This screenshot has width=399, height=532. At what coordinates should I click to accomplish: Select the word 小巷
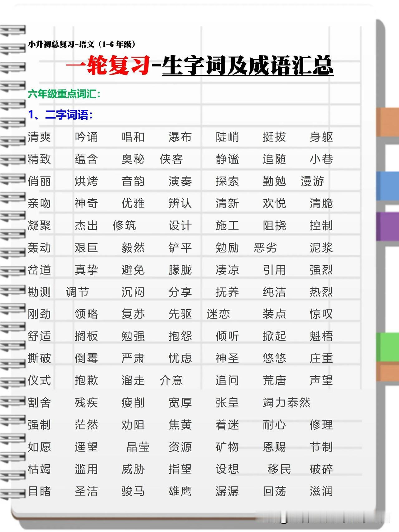pos(321,159)
